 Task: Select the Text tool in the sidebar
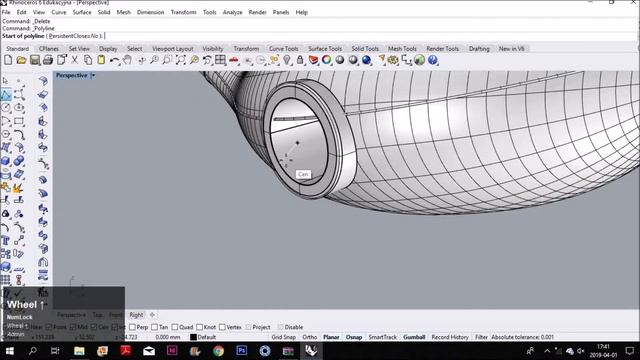[6, 240]
